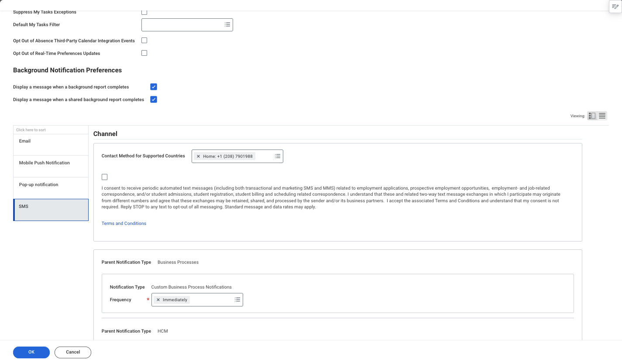Switch to full list viewing mode icon
Viewport: 622px width, 364px height.
click(x=602, y=116)
